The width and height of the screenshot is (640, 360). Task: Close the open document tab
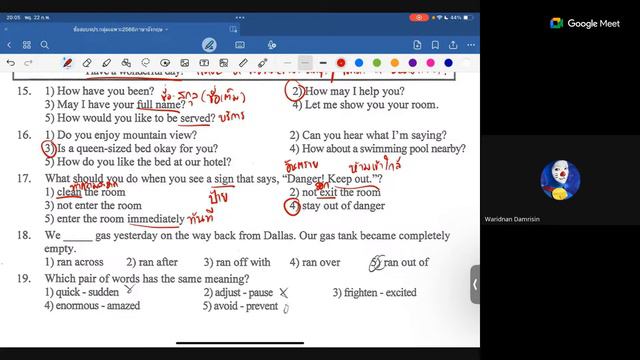(6, 29)
